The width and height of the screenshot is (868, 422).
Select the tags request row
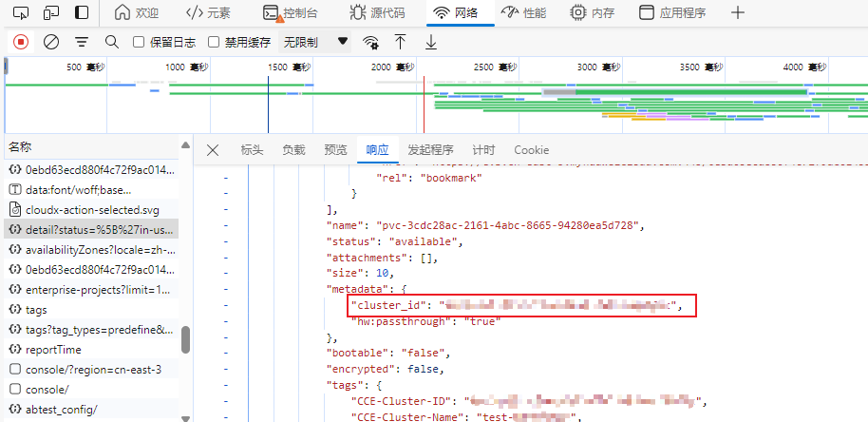(x=91, y=310)
